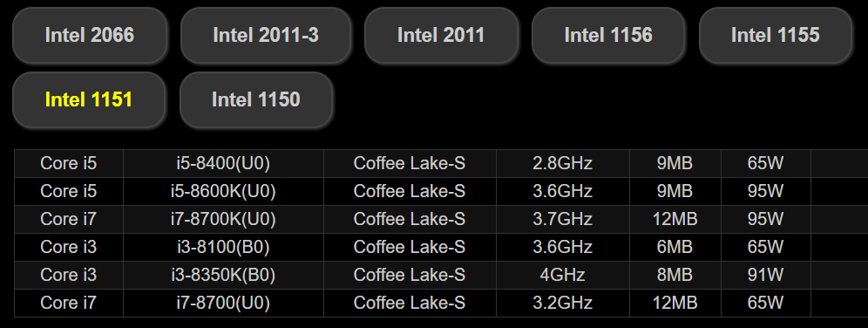Show Intel 1155 CPU support

[x=776, y=36]
